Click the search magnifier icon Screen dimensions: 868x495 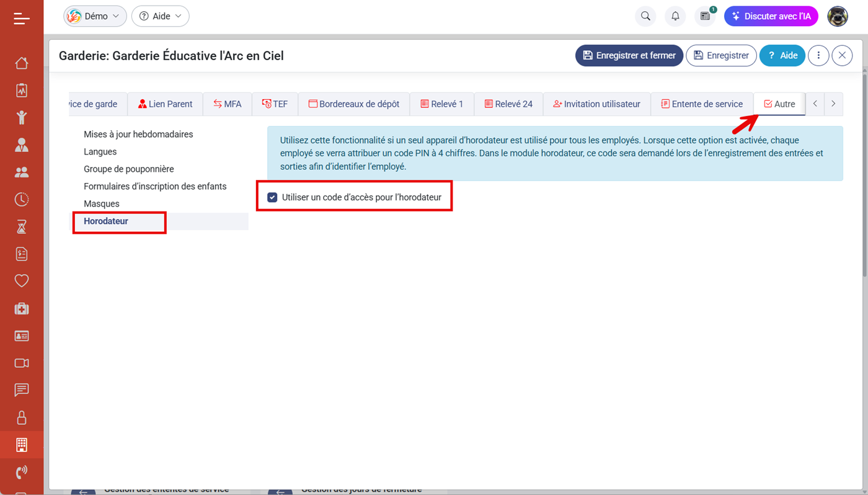(645, 16)
